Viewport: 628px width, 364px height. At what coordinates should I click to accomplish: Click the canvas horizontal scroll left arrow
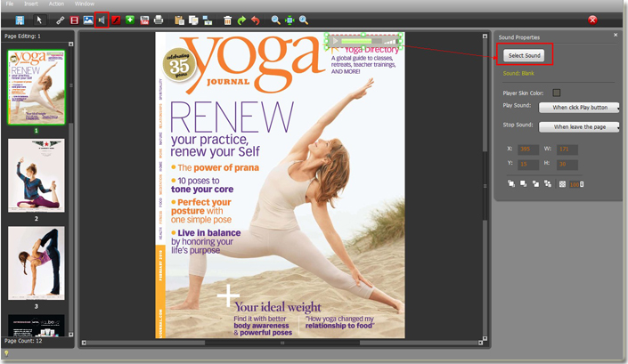84,343
